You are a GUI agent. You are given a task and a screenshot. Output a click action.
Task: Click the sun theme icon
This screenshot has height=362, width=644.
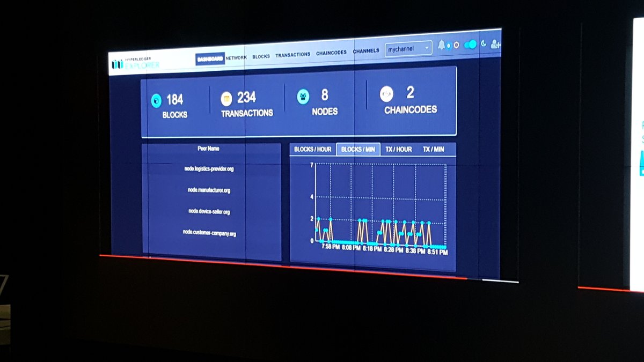(x=456, y=45)
